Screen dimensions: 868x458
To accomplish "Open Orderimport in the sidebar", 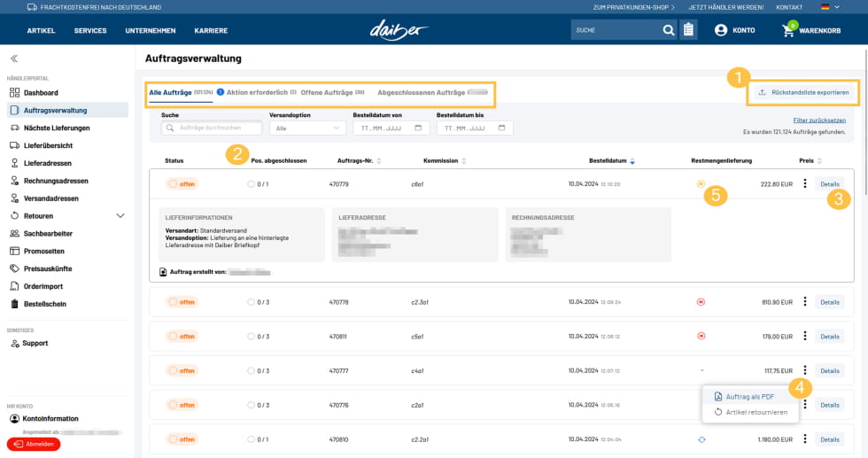I will click(36, 286).
